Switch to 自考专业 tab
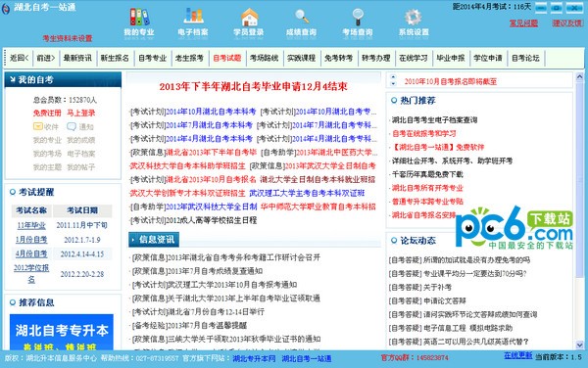This screenshot has width=588, height=368. point(152,58)
